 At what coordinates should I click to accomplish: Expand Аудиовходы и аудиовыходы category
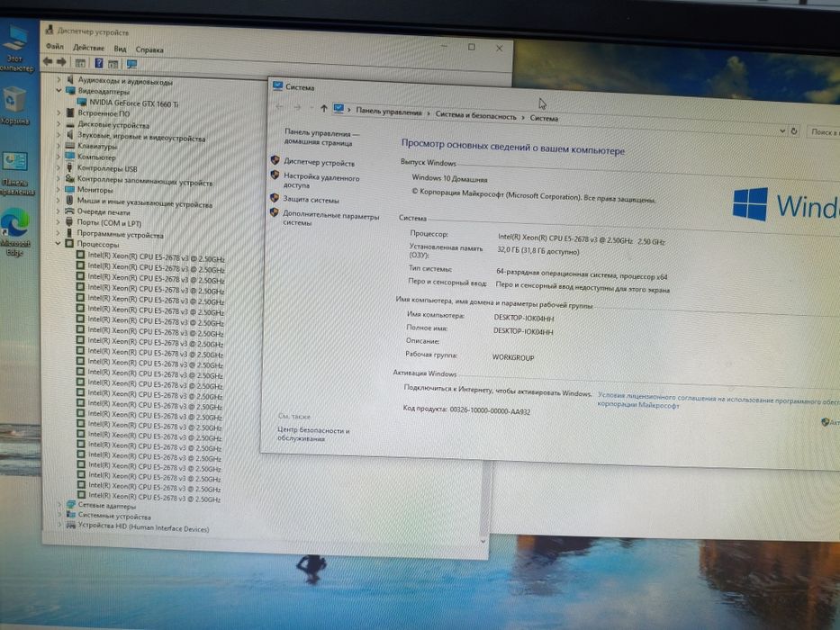[x=59, y=79]
